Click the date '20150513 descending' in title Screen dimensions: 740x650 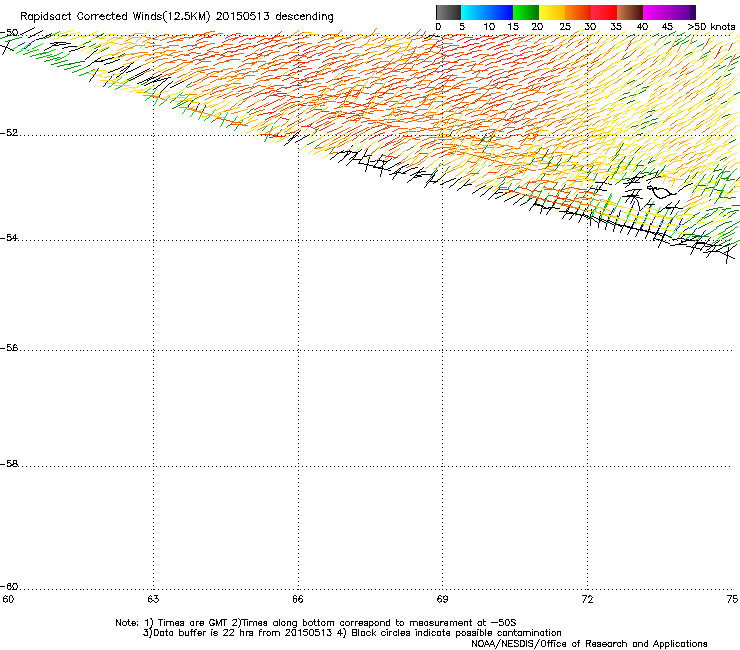pos(275,17)
